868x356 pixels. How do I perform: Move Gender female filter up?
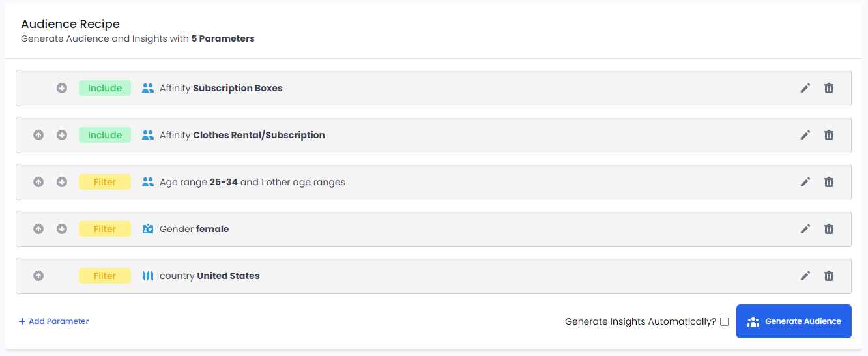tap(38, 229)
